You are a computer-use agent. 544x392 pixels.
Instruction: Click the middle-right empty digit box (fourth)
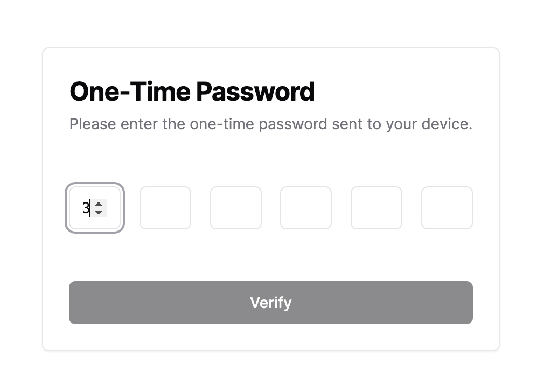(x=306, y=208)
